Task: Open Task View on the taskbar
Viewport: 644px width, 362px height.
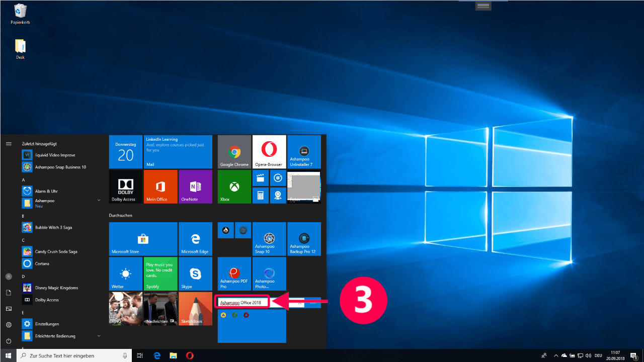Action: [140, 355]
